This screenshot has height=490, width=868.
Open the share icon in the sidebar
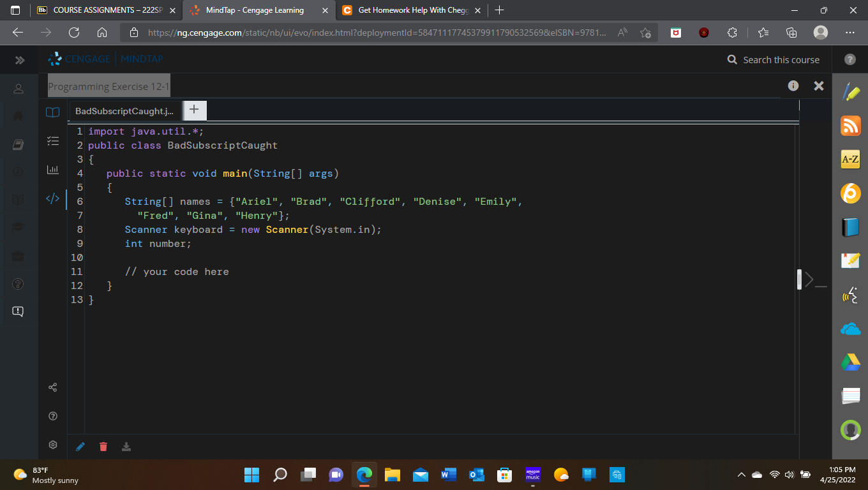point(53,387)
